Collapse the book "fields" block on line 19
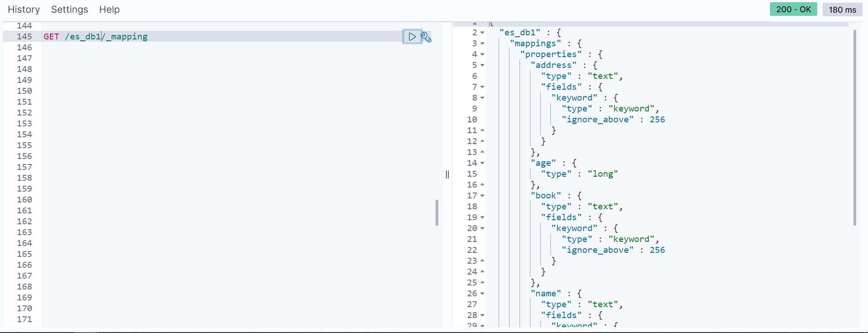Image resolution: width=868 pixels, height=333 pixels. 482,217
